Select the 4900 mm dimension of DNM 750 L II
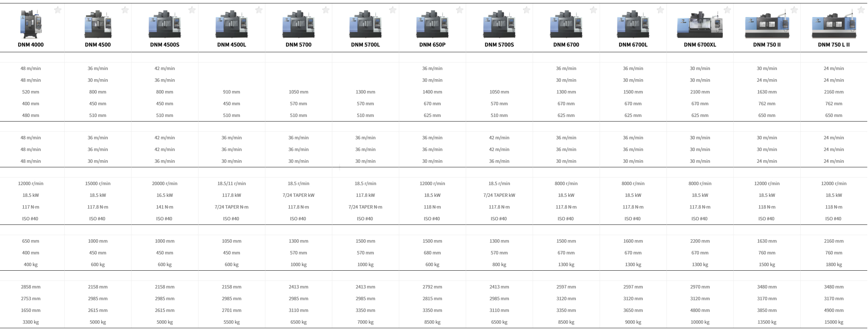Viewport: 868px width, 332px height. point(834,310)
